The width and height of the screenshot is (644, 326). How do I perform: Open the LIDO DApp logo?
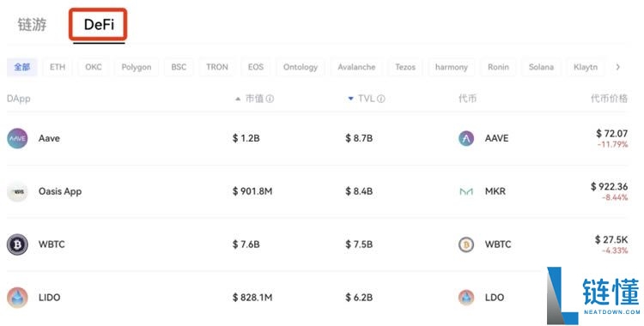click(17, 297)
